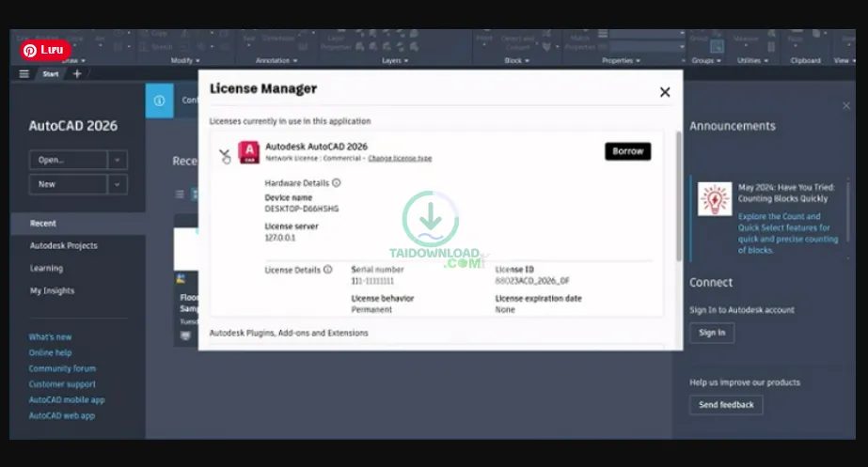Viewport: 868px width, 467px height.
Task: Select Recent in the left sidebar
Action: coord(77,223)
